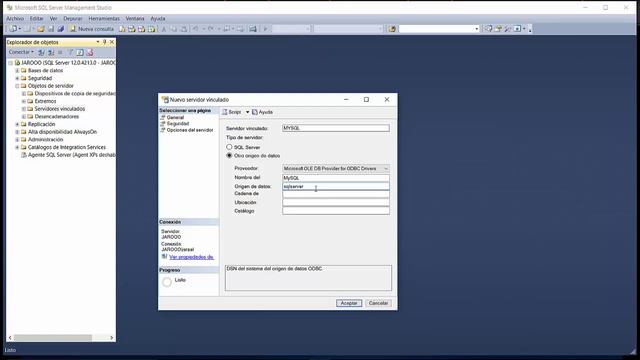
Task: Expand the Administración node
Action: [17, 140]
